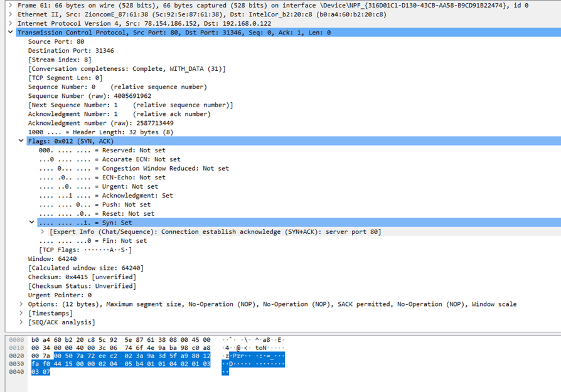Expand the [SEQ/ACK analysis] node

click(21, 322)
